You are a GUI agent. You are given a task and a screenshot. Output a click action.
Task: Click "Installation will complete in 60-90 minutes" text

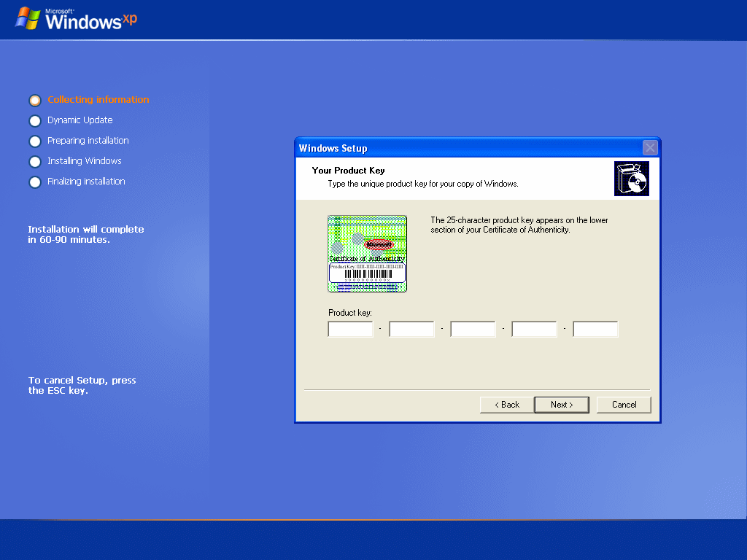point(86,234)
